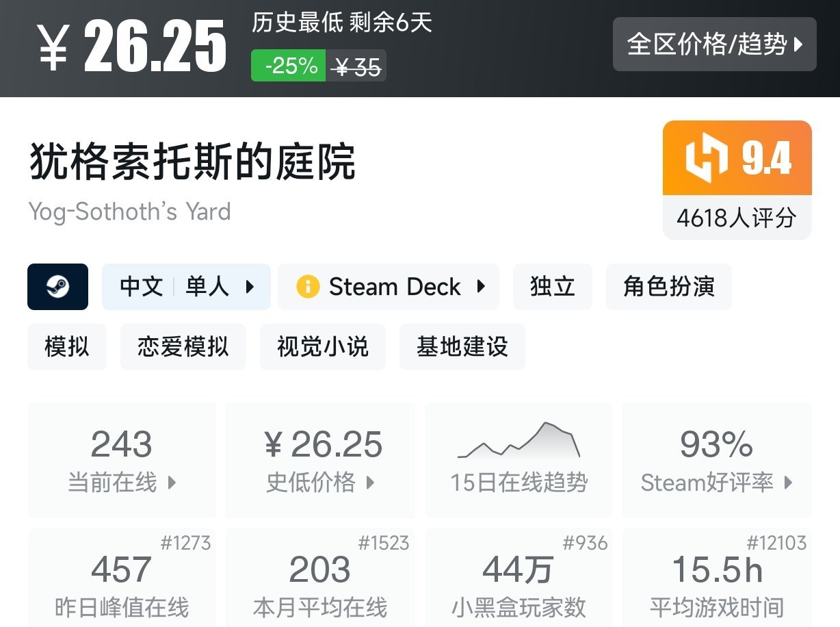Tap the 平均游戏时间 15.5h stat card

(x=717, y=577)
